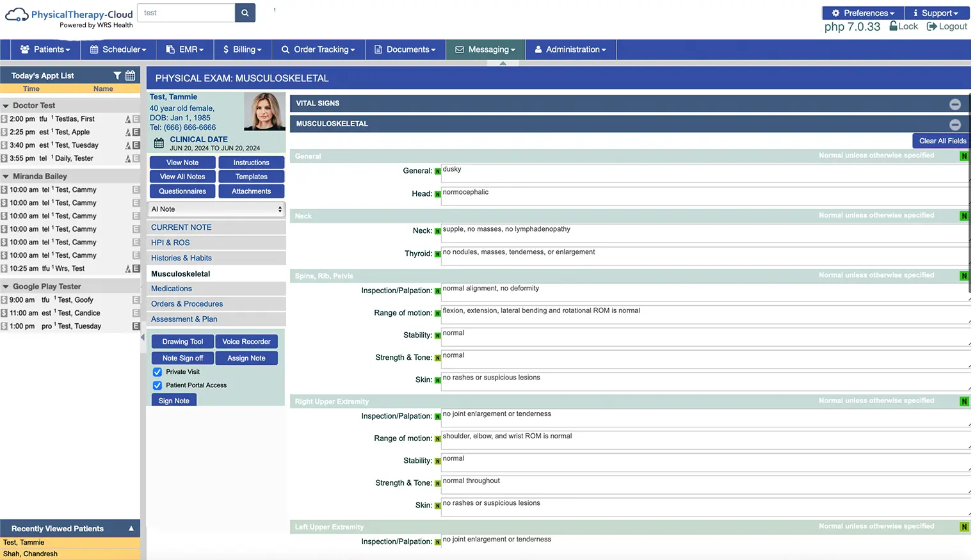The height and width of the screenshot is (560, 975).
Task: Disable Patient Portal Access
Action: click(x=157, y=385)
